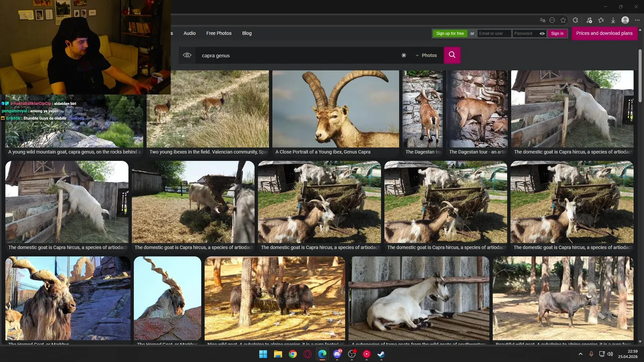Open Google Chrome from the taskbar
This screenshot has width=644, height=362.
point(293,354)
